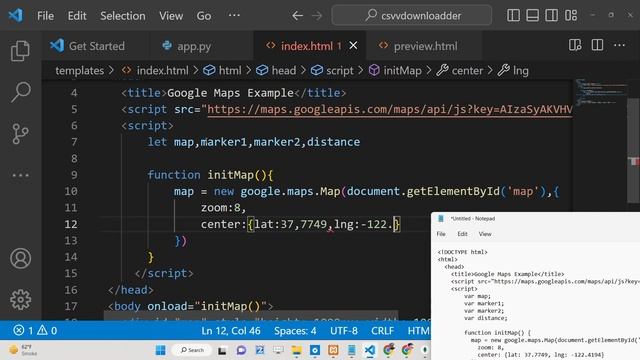Open the Selection menu
Screen dimensions: 640x360
[122, 16]
